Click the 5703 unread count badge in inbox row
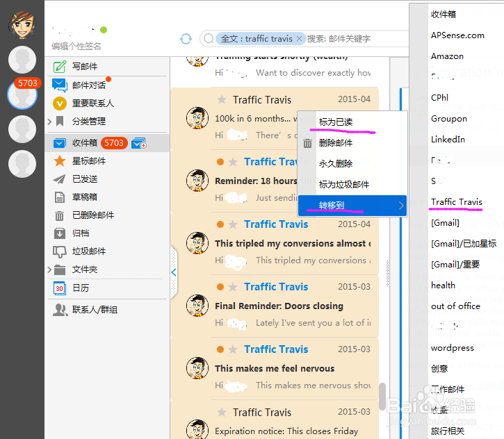This screenshot has width=504, height=439. (x=114, y=143)
